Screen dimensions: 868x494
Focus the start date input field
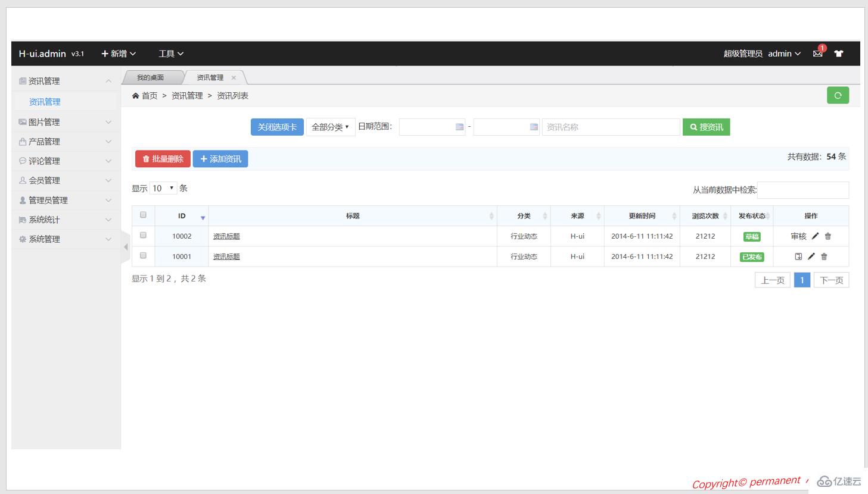pos(432,127)
